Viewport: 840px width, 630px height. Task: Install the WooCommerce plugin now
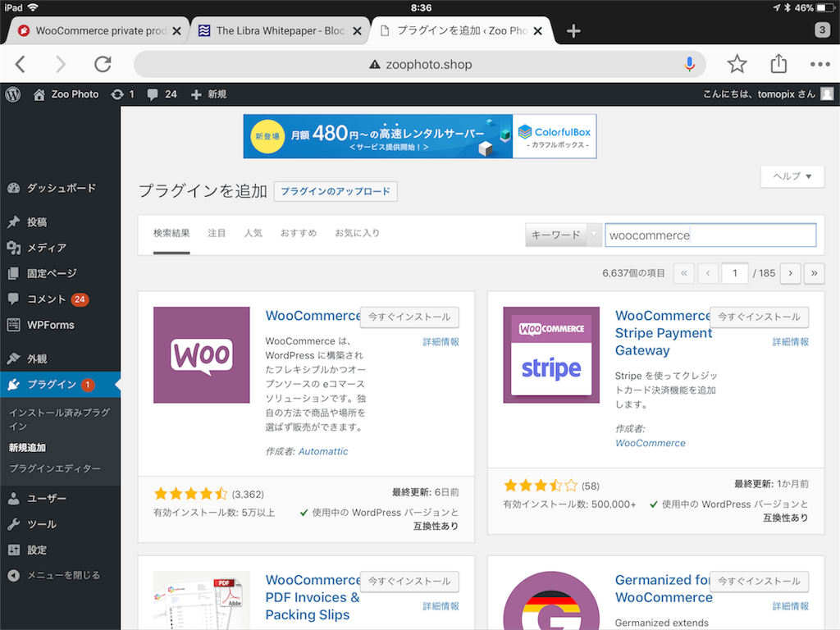point(409,317)
